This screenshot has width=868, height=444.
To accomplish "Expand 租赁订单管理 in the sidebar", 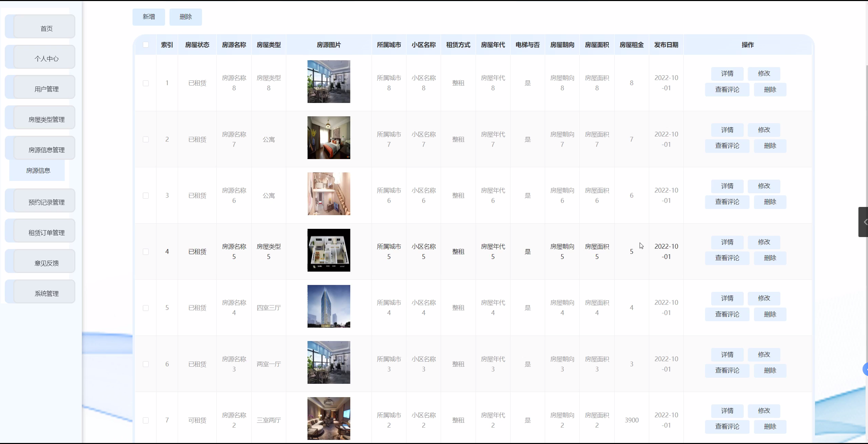I will (40, 231).
